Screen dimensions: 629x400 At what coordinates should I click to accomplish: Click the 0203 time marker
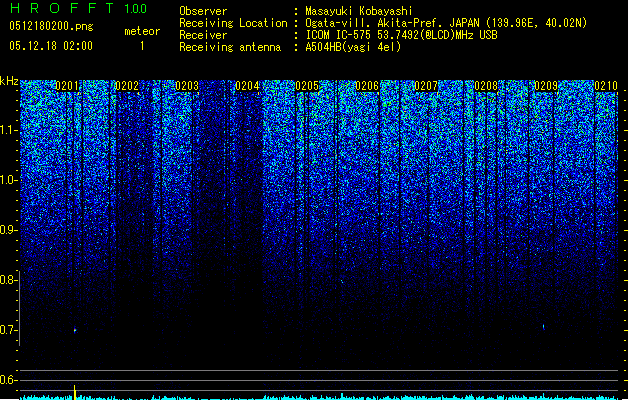187,86
